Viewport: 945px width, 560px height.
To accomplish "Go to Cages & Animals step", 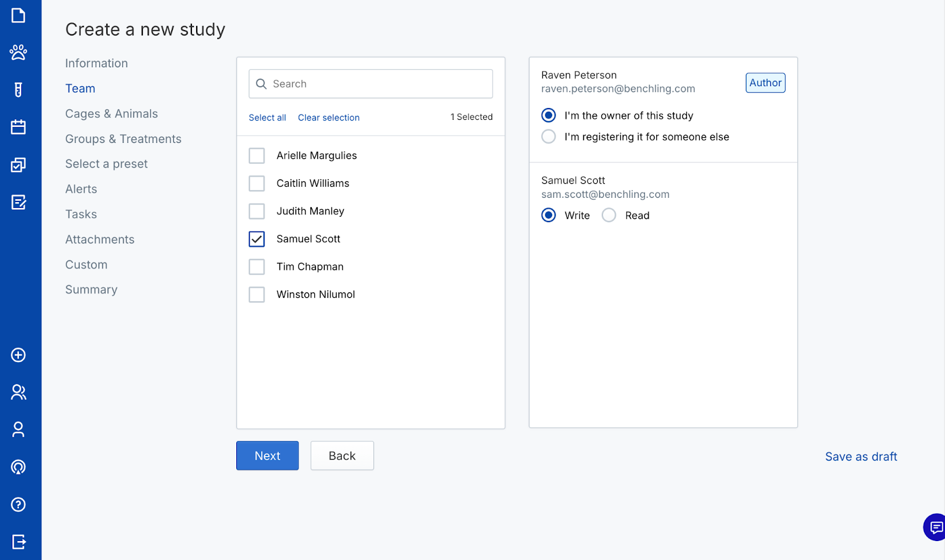I will (x=112, y=114).
